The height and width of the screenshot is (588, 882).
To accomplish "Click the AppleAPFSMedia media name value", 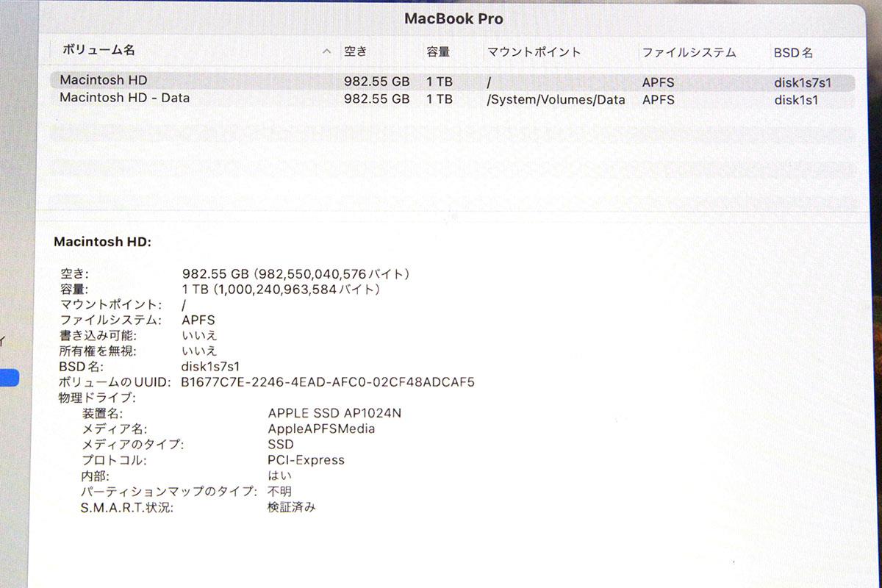I will (321, 429).
